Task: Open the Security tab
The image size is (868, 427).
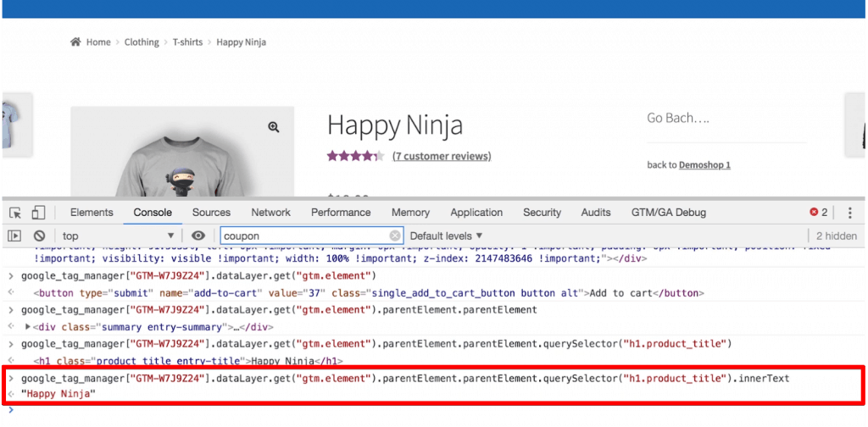Action: click(542, 213)
